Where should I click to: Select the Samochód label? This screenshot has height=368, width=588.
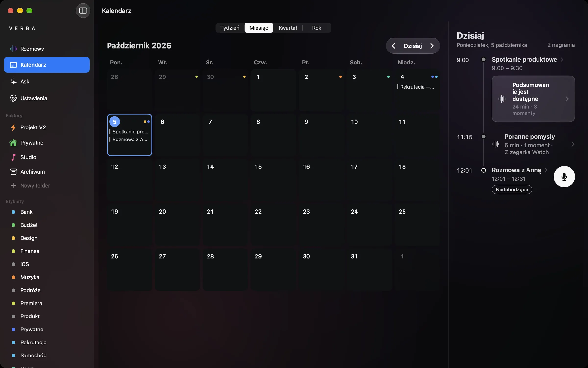[33, 355]
